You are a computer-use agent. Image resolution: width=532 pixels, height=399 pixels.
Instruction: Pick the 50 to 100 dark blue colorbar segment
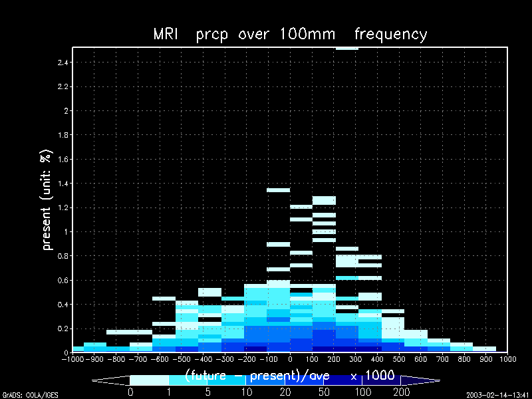342,380
